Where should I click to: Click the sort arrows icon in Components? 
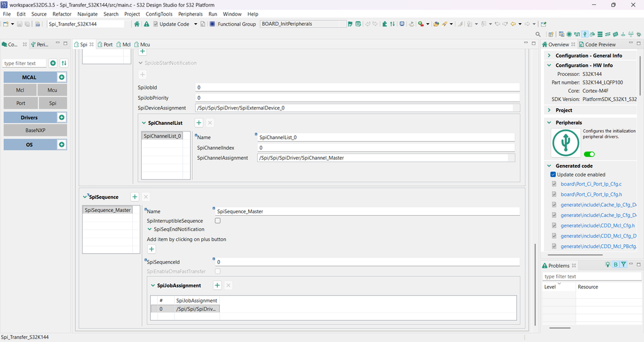pos(64,63)
